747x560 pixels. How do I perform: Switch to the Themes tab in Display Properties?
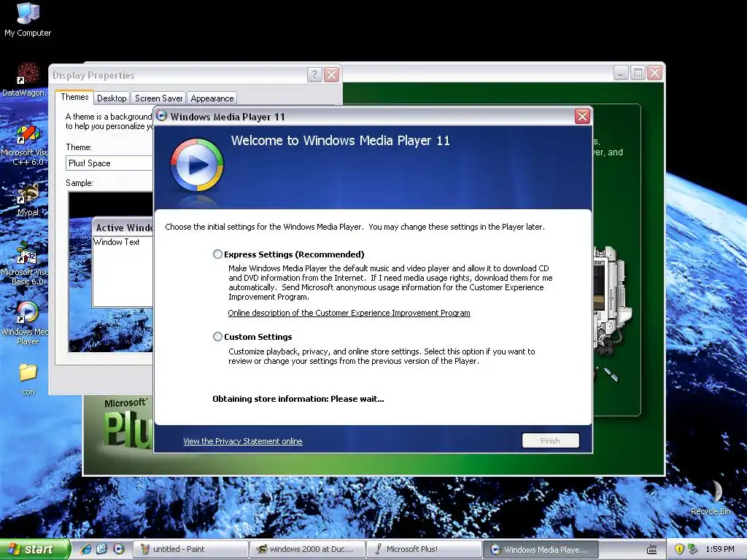74,97
